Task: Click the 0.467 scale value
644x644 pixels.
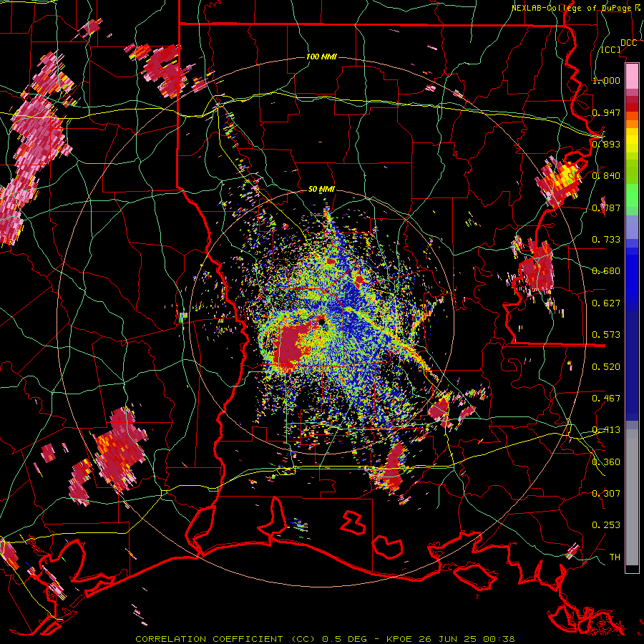Action: pyautogui.click(x=606, y=398)
